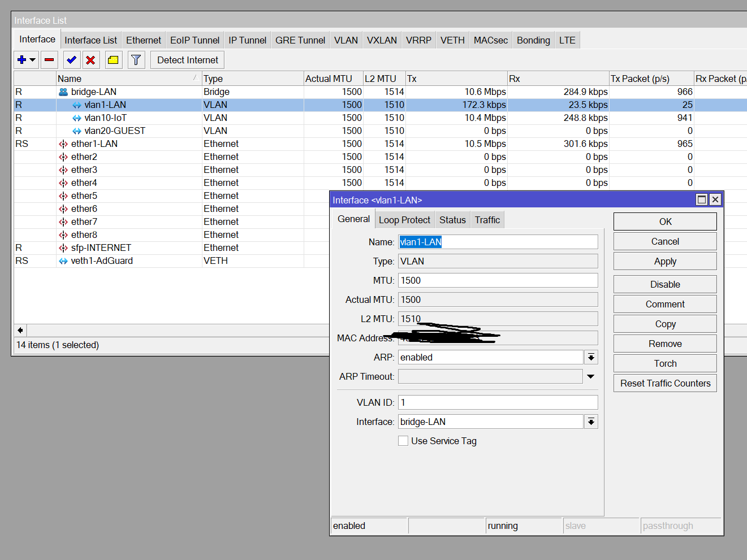Sort by the Tx Packet (p/s) column header
The image size is (747, 560).
[651, 79]
